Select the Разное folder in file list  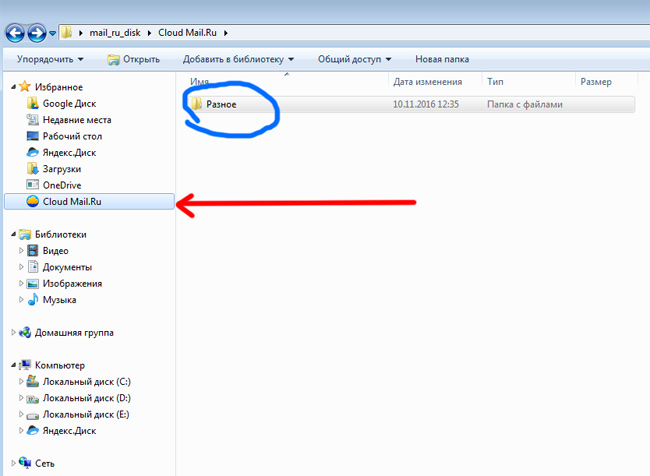click(222, 104)
